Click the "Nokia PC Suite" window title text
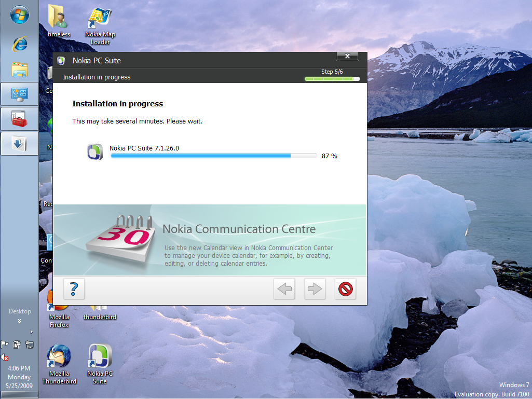Viewport: 532px width, 399px height. pyautogui.click(x=97, y=61)
